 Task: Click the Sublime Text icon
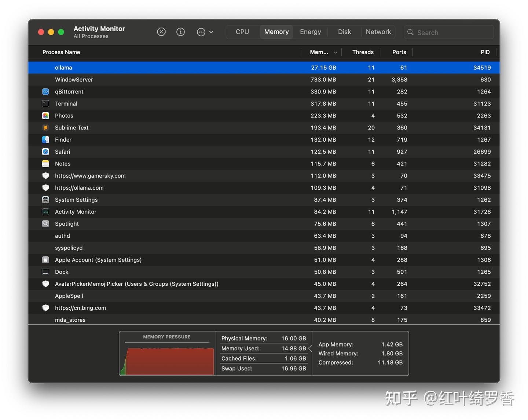coord(45,128)
